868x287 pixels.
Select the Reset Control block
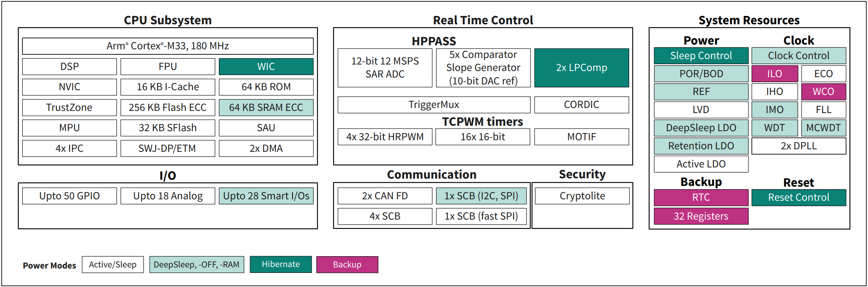[x=798, y=197]
